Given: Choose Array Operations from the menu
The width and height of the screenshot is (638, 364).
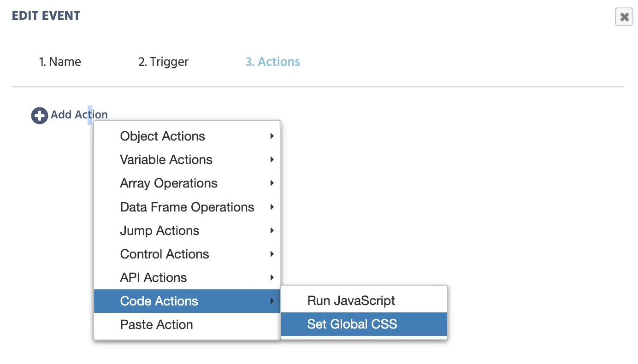Looking at the screenshot, I should (x=169, y=183).
